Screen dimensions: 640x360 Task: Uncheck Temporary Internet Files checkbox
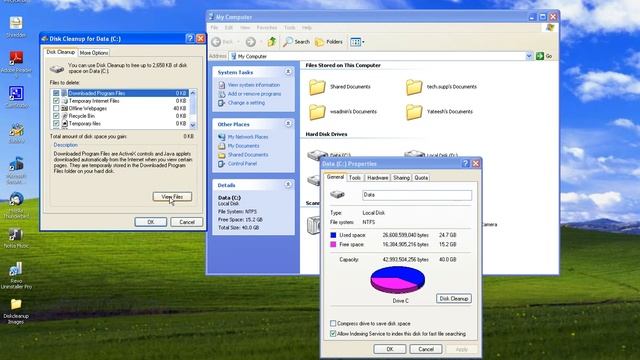point(56,101)
